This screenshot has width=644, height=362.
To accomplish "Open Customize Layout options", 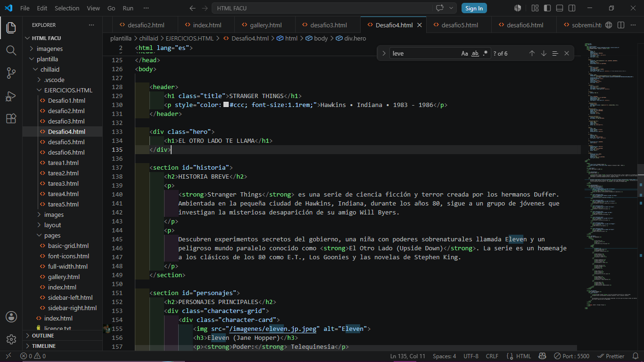I will [535, 8].
